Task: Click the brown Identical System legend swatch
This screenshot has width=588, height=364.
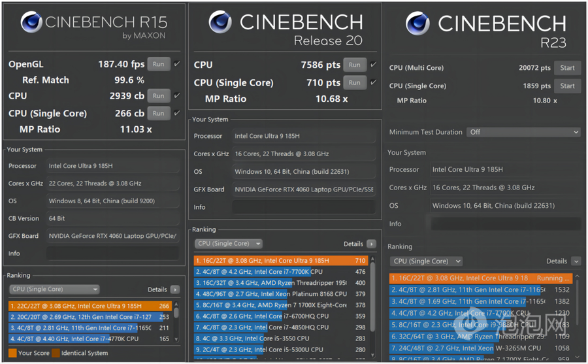Action: [x=56, y=353]
